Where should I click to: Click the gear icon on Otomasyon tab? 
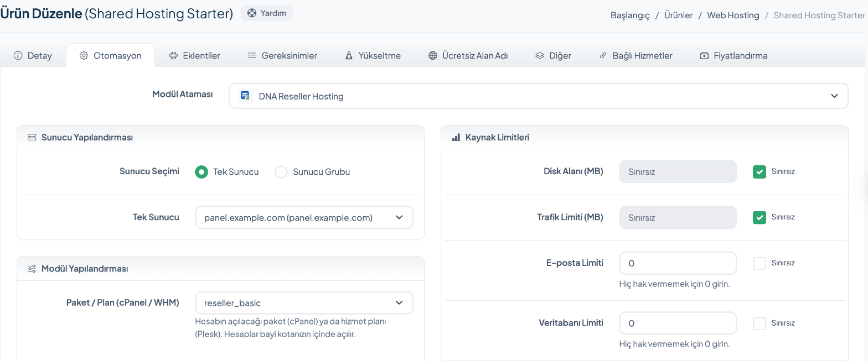[x=84, y=55]
